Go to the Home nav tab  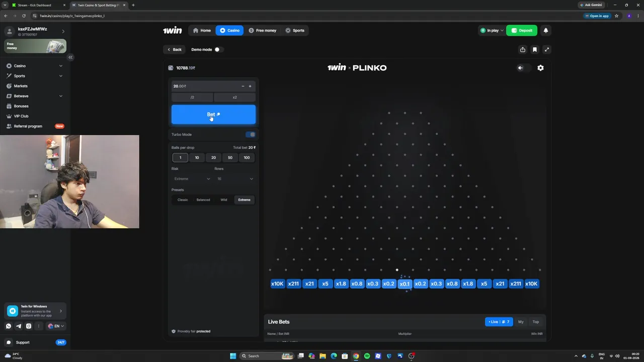202,30
